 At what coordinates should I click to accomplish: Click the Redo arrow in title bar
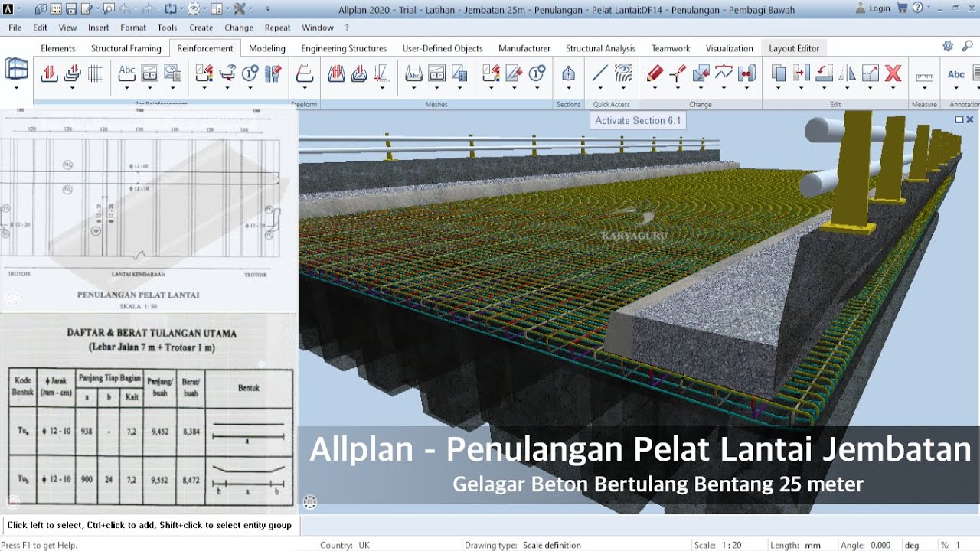point(149,9)
